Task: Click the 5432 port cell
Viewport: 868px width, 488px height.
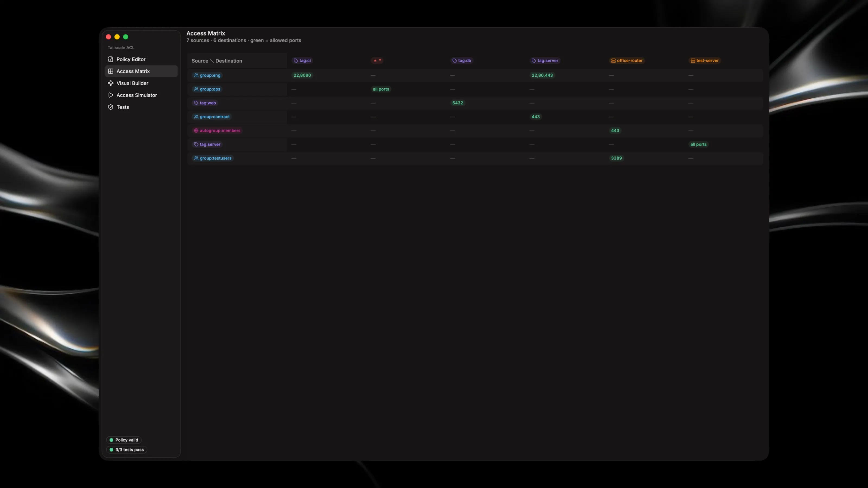Action: tap(458, 103)
